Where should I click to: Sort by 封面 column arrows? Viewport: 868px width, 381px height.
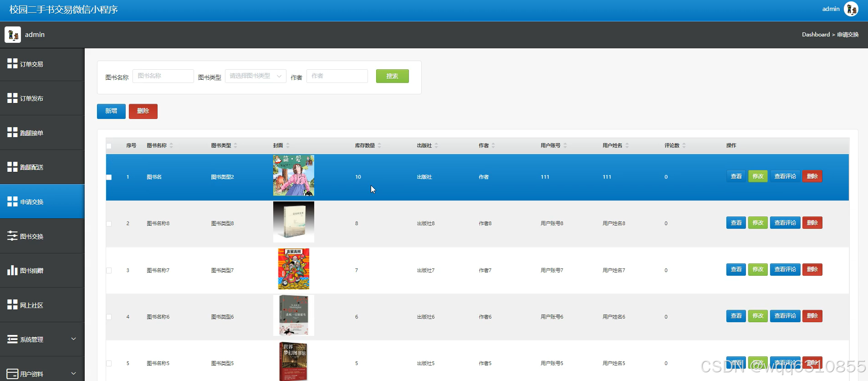(x=288, y=145)
